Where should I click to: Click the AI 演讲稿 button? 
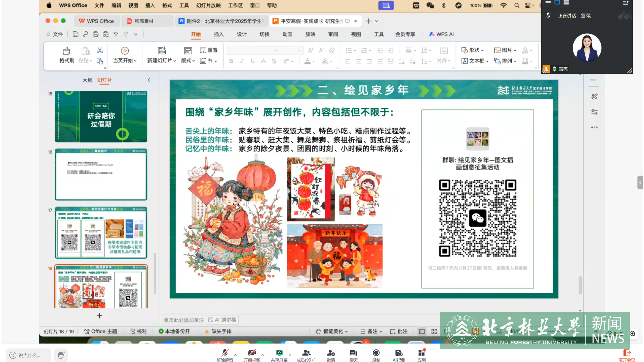tap(222, 320)
